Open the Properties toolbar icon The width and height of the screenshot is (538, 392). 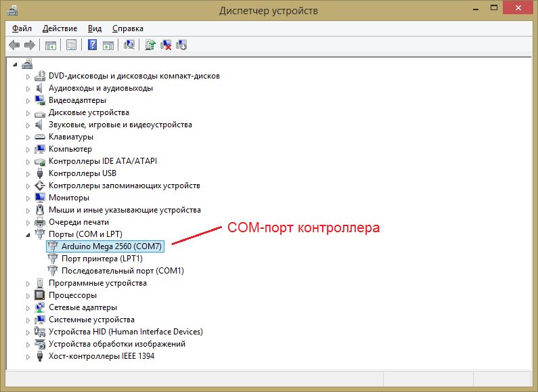click(71, 45)
